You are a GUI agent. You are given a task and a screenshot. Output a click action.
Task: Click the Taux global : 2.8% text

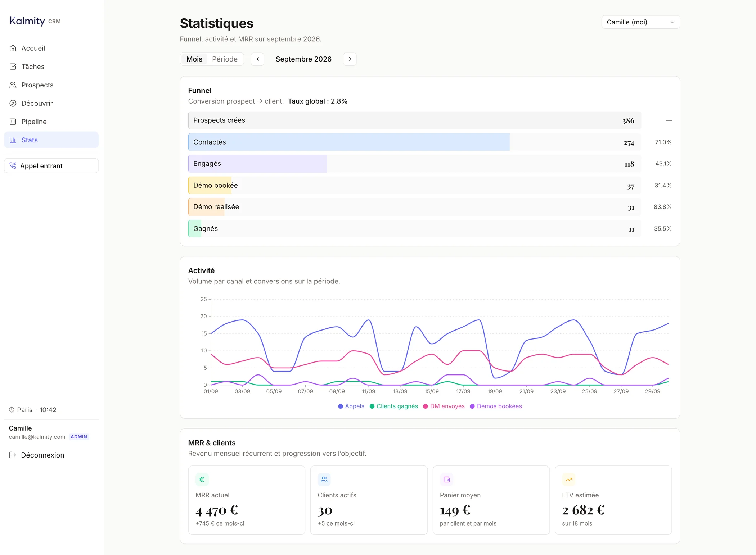click(318, 101)
